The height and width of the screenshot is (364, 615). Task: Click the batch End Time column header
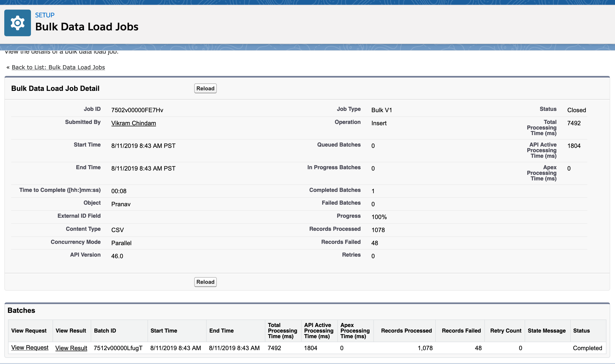(221, 331)
